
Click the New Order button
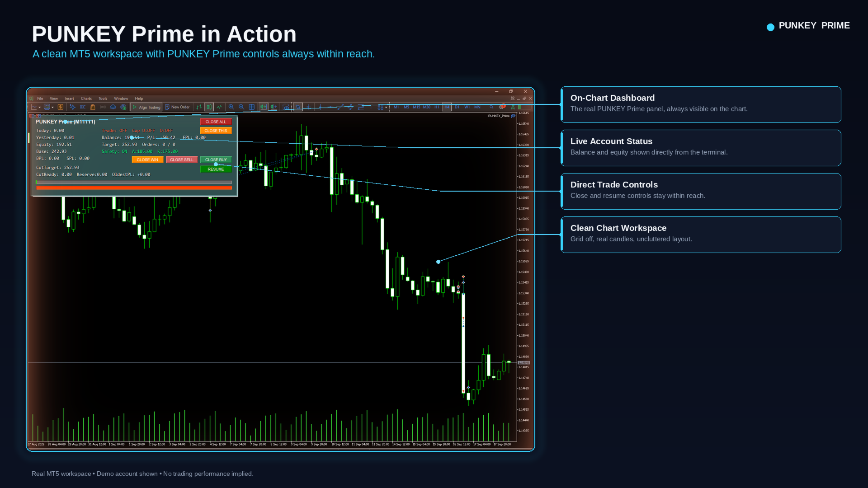click(x=178, y=107)
